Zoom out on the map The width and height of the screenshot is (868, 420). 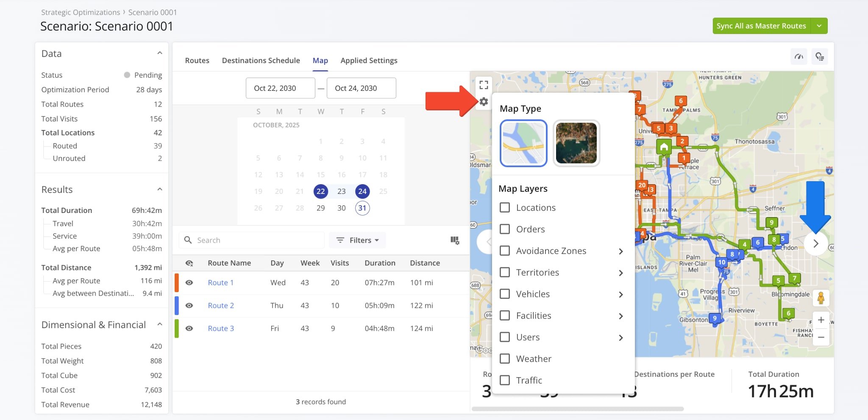click(821, 337)
